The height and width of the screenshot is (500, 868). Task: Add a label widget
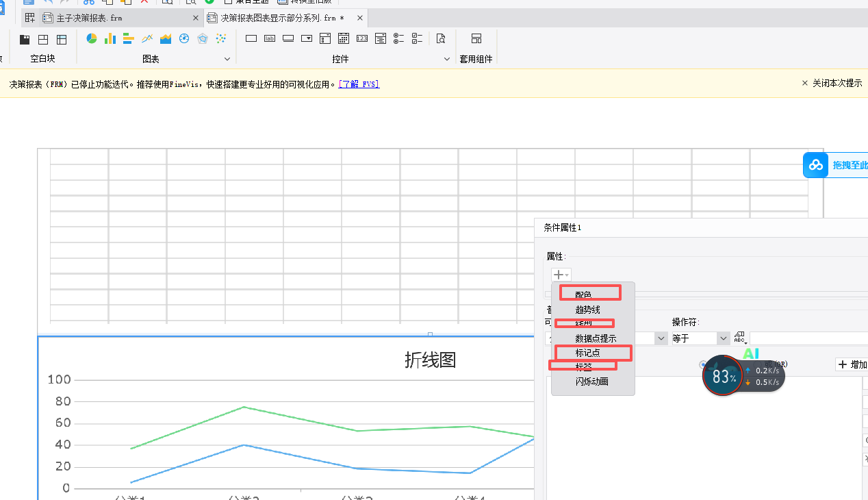[x=270, y=38]
